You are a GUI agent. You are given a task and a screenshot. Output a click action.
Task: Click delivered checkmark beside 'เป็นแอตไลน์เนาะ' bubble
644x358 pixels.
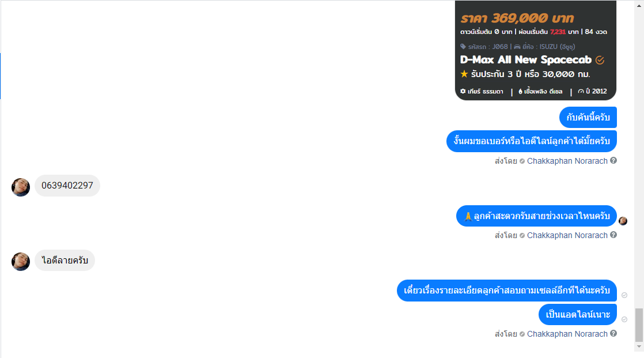(624, 319)
